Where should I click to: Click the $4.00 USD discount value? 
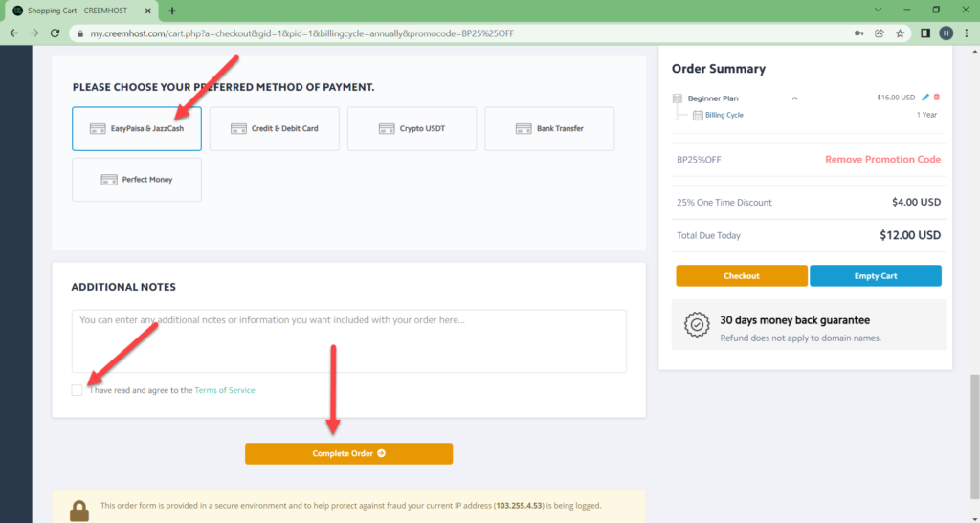[916, 202]
